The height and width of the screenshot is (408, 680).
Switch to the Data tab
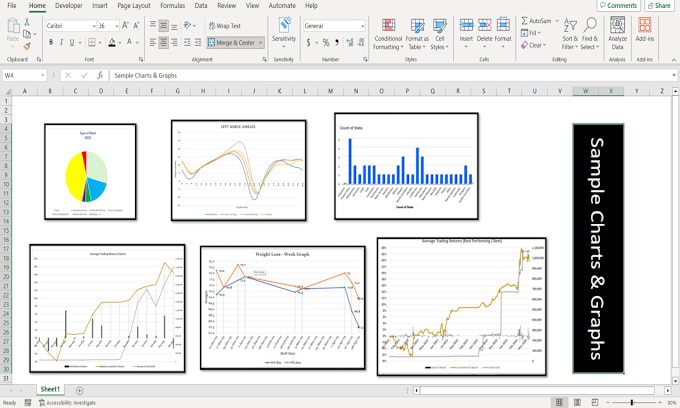(200, 6)
